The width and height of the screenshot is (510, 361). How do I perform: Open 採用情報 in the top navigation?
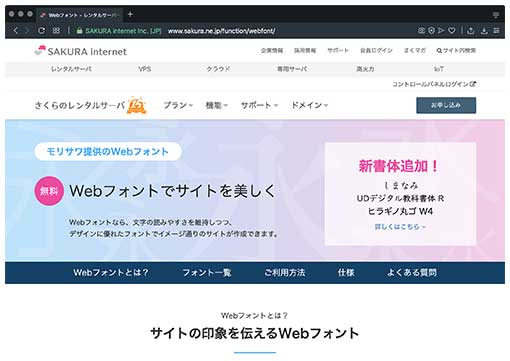coord(305,51)
